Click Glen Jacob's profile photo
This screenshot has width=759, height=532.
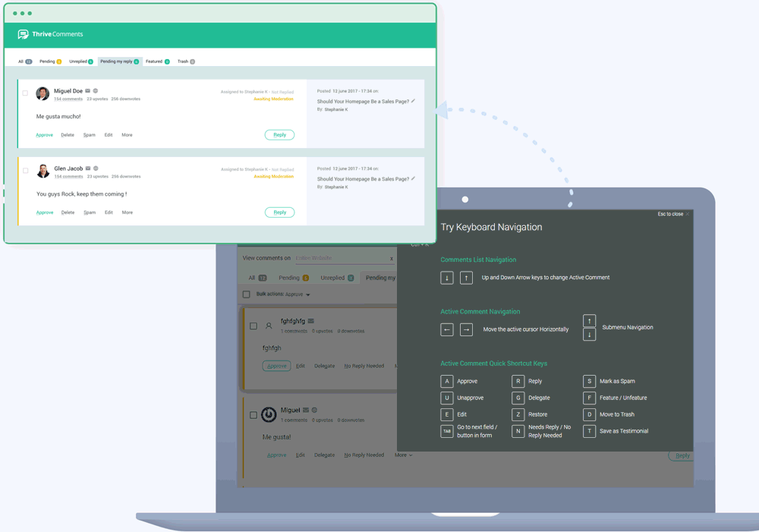click(x=43, y=170)
